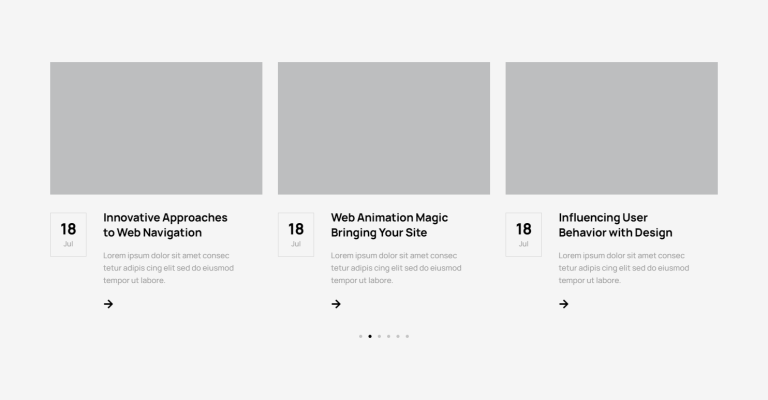Click the 18 Jul date badge on Influencing User Behavior

pyautogui.click(x=523, y=234)
